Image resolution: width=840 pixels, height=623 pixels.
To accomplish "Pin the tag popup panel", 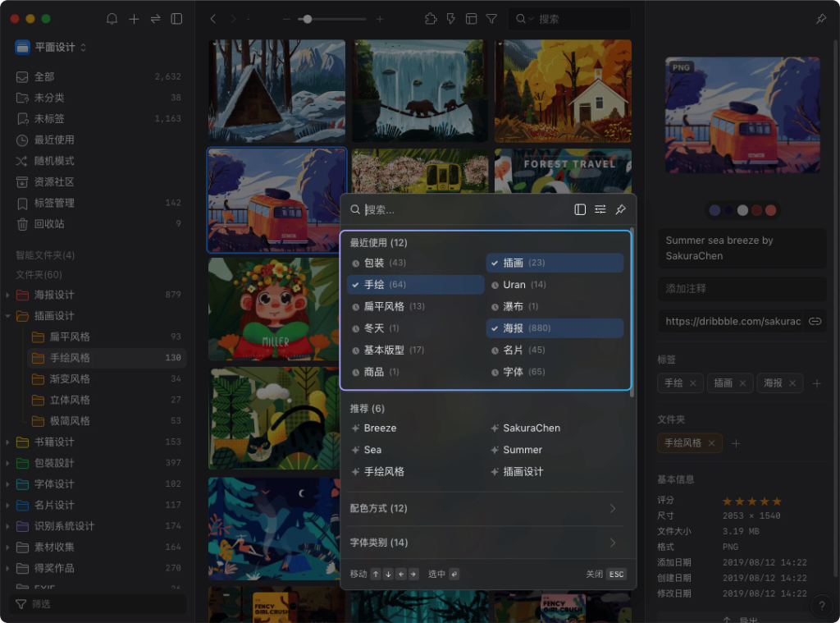I will click(x=621, y=209).
